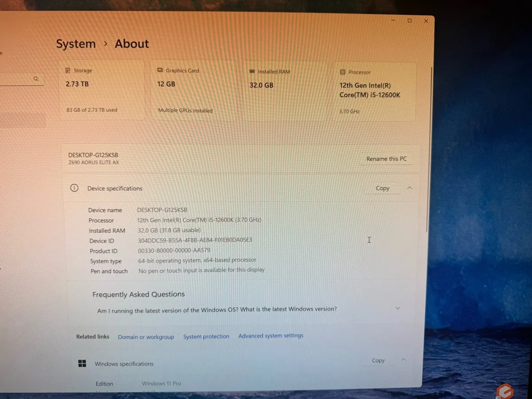
Task: Collapse the Device specifications section
Action: [410, 188]
